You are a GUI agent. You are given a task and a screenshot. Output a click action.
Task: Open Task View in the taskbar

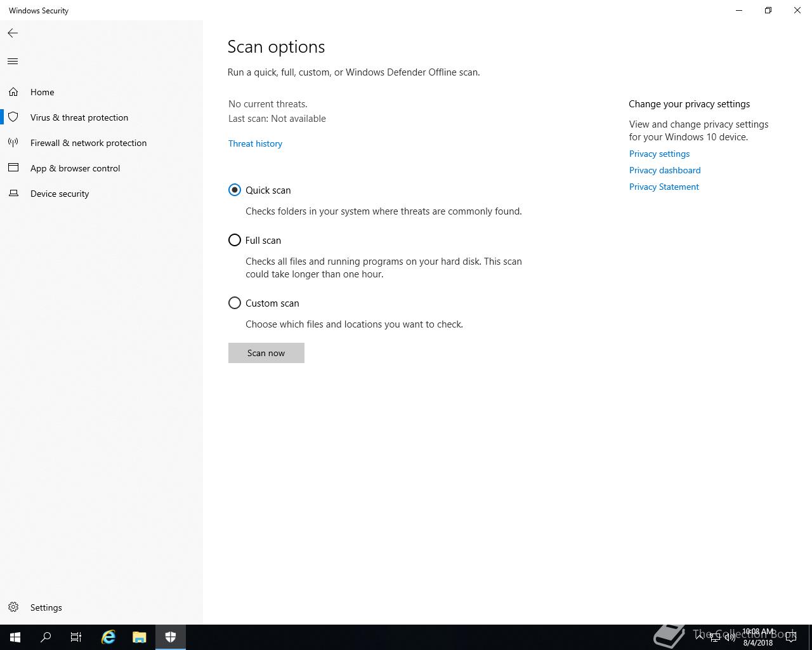[76, 637]
